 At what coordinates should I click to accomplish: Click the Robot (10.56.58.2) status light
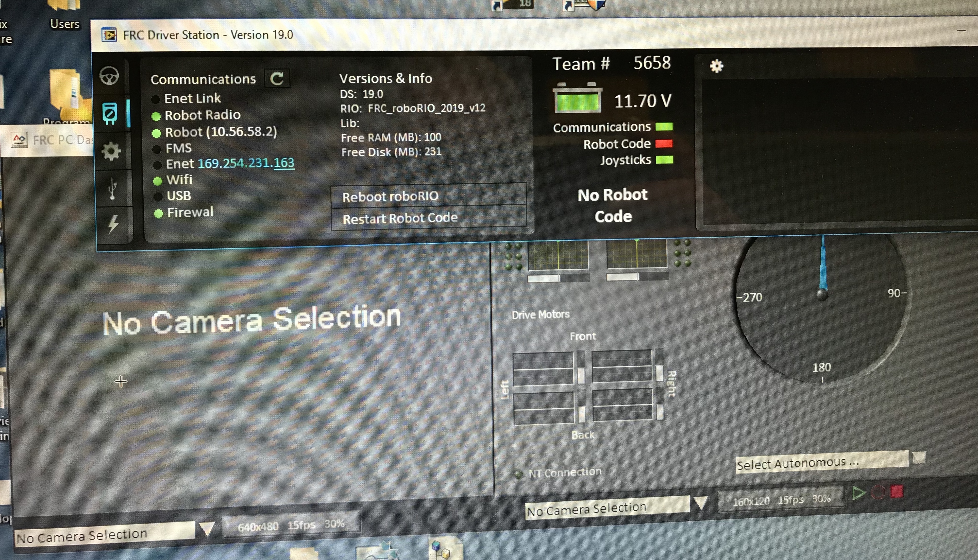point(156,133)
